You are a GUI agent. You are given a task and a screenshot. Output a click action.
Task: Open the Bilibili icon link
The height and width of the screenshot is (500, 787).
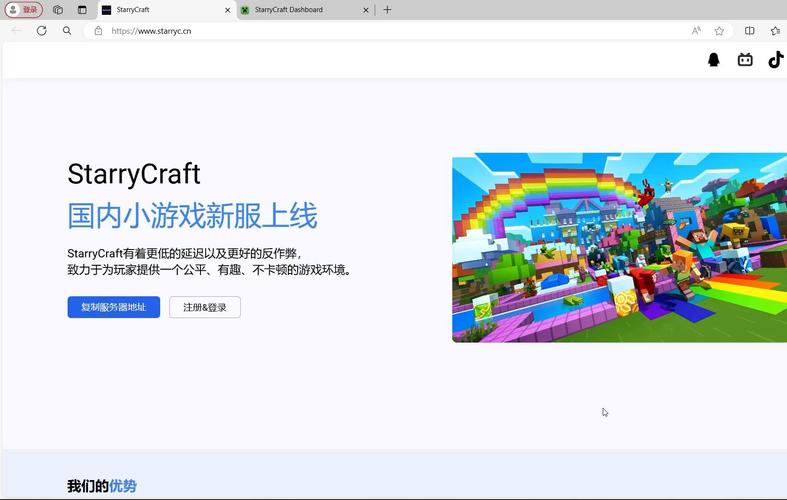coord(745,60)
